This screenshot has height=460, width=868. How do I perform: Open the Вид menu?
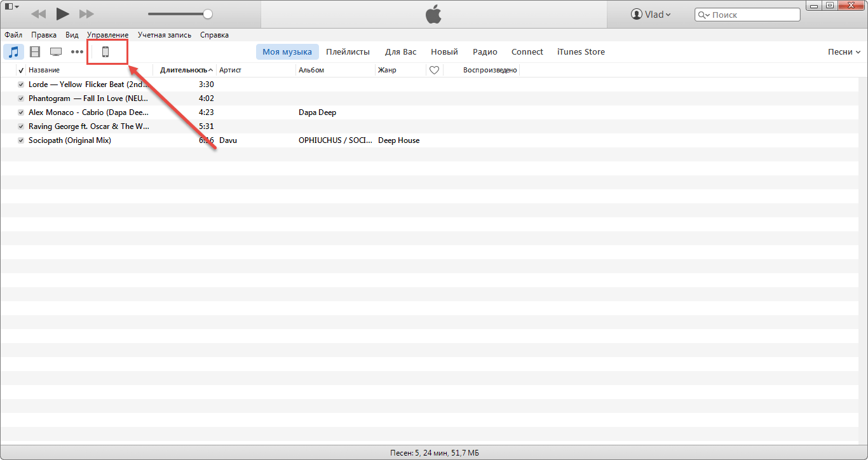coord(72,35)
